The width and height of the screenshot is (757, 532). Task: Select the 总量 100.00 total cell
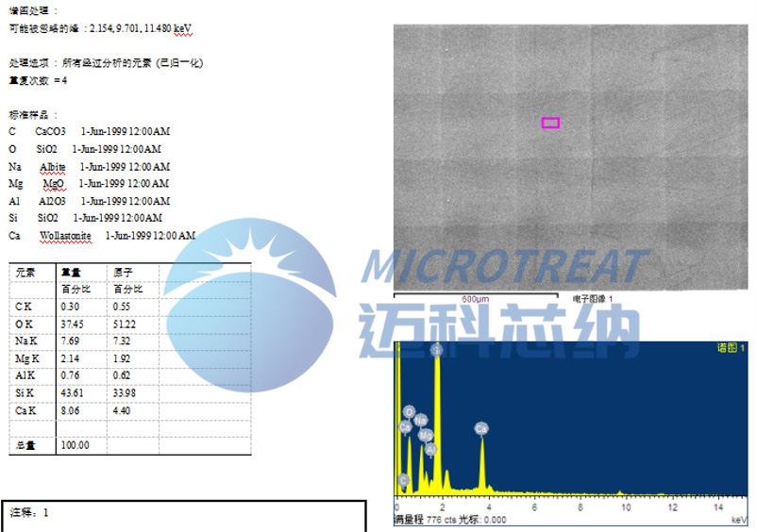[x=75, y=444]
